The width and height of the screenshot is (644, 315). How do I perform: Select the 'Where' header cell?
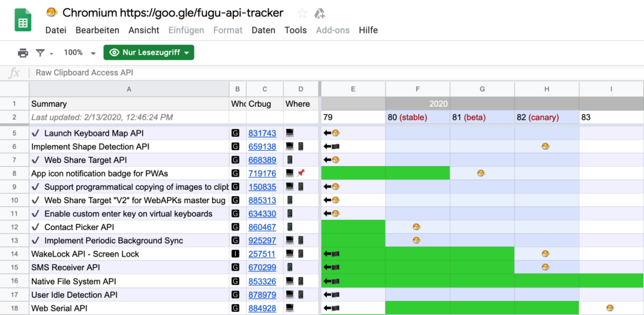click(302, 104)
